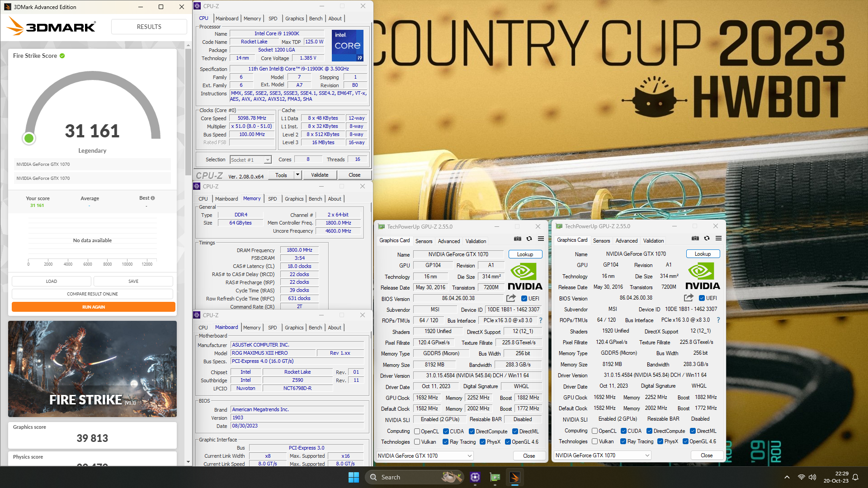The height and width of the screenshot is (488, 868).
Task: Toggle UEFI checkbox in left GPU-Z
Action: pyautogui.click(x=524, y=299)
